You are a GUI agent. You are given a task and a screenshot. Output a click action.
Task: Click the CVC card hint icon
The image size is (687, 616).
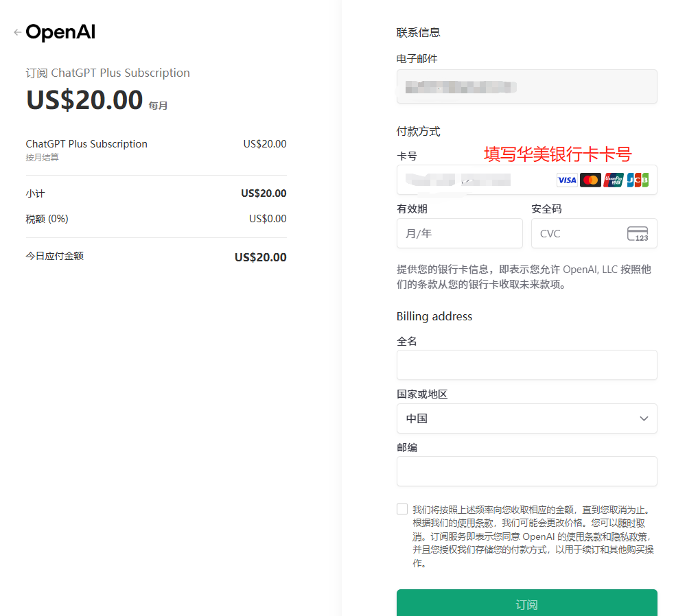pyautogui.click(x=638, y=234)
